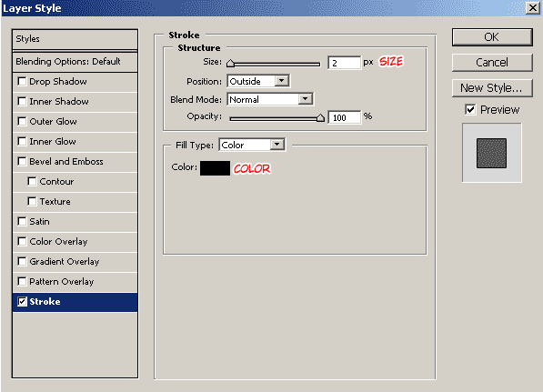Click the Opacity slider handle
The height and width of the screenshot is (392, 543).
[x=320, y=117]
